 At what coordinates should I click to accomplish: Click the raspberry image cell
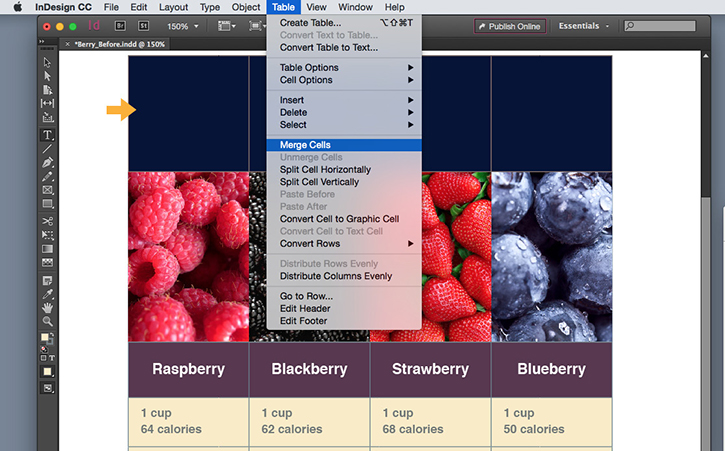(189, 257)
